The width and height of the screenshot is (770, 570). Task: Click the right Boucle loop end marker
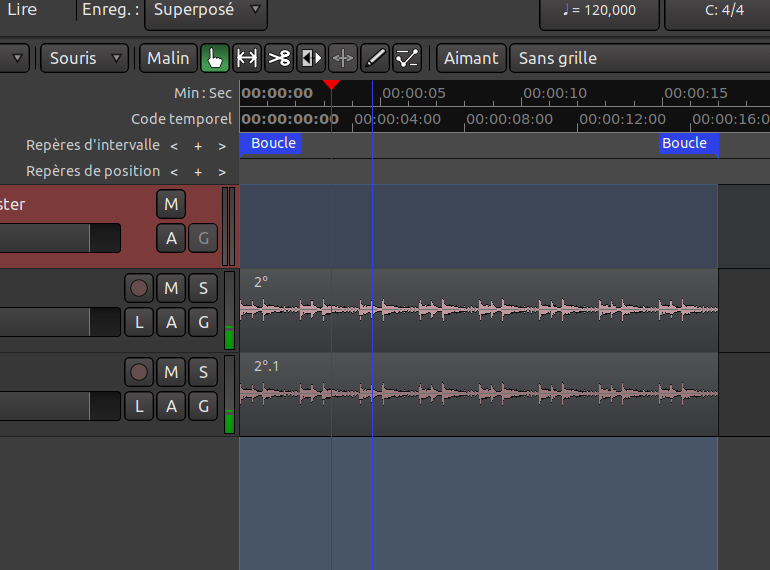pyautogui.click(x=686, y=144)
